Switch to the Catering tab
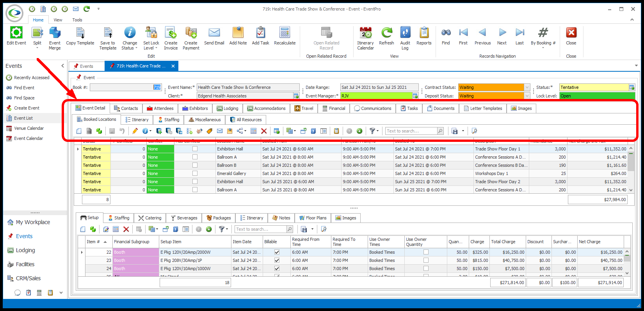This screenshot has width=644, height=311. (150, 218)
